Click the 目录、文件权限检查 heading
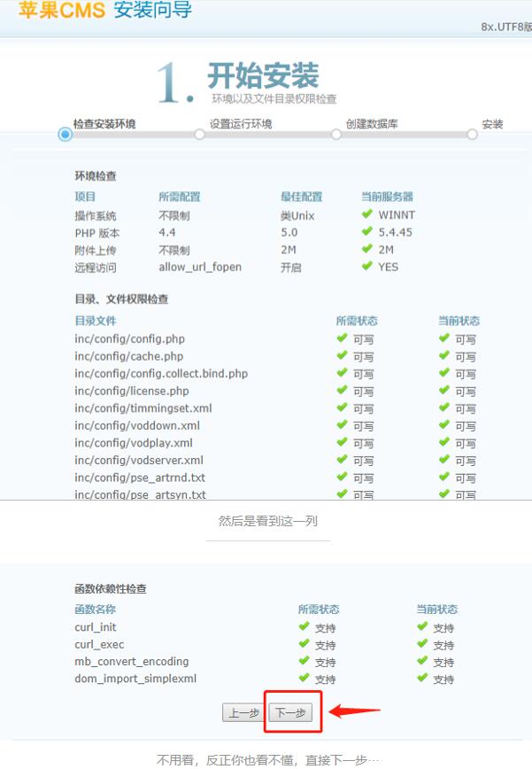Screen dimensions: 532x769 coord(121,299)
